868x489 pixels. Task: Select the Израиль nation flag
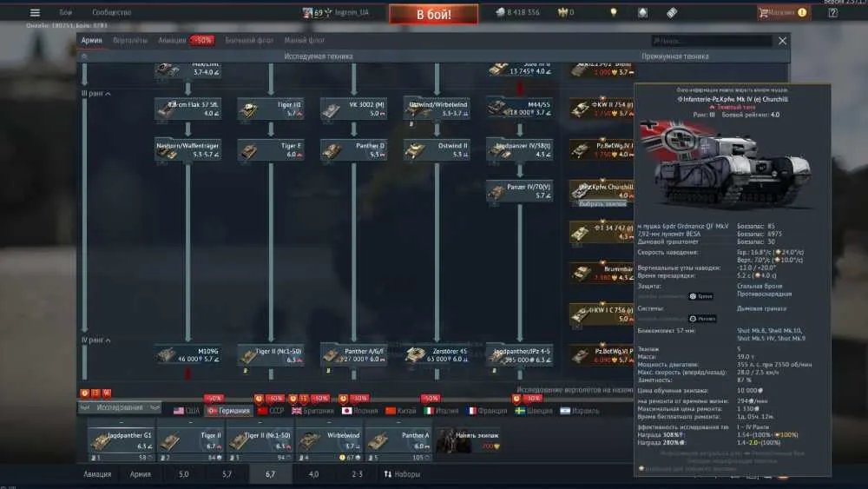tap(580, 411)
